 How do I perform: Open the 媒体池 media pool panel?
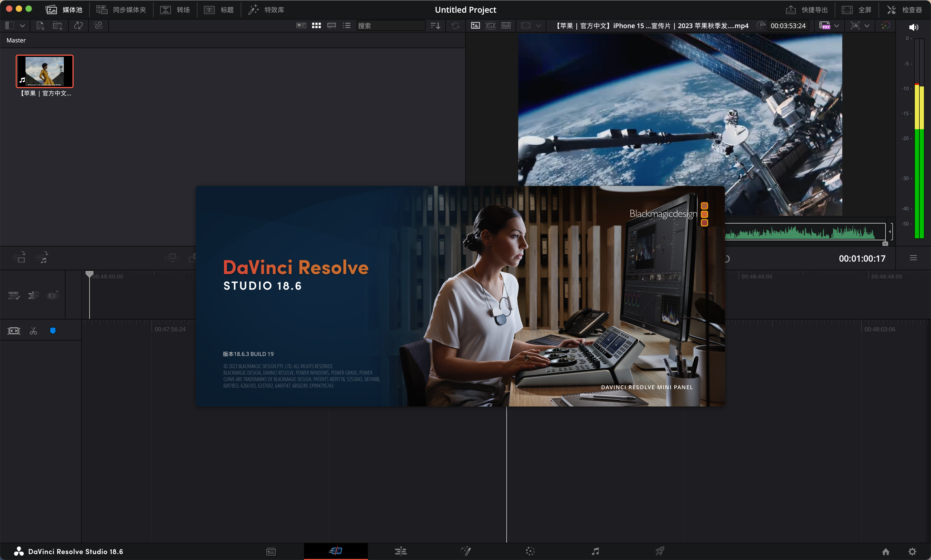coord(64,10)
